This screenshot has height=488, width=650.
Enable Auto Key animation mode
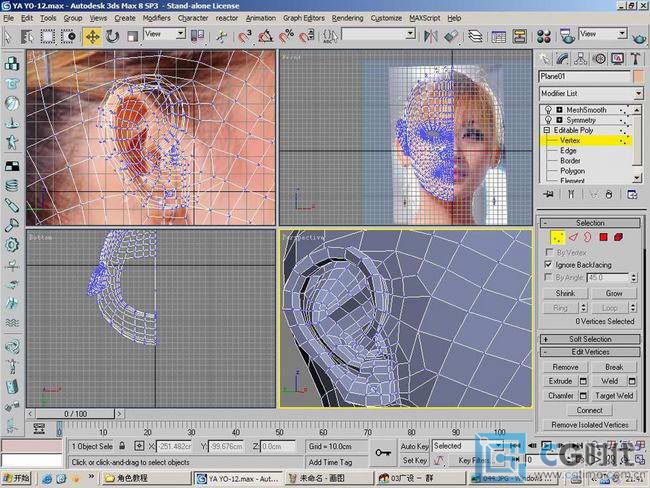click(x=414, y=447)
